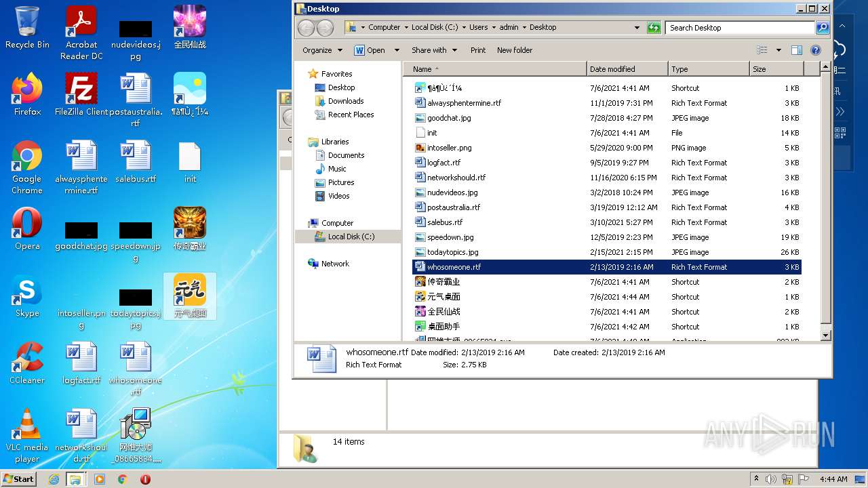
Task: Click the Search Desktop input field
Action: point(741,28)
